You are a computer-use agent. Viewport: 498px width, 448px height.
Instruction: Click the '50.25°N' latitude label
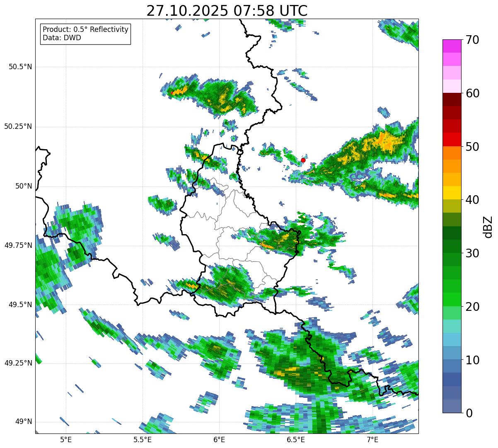click(x=18, y=126)
